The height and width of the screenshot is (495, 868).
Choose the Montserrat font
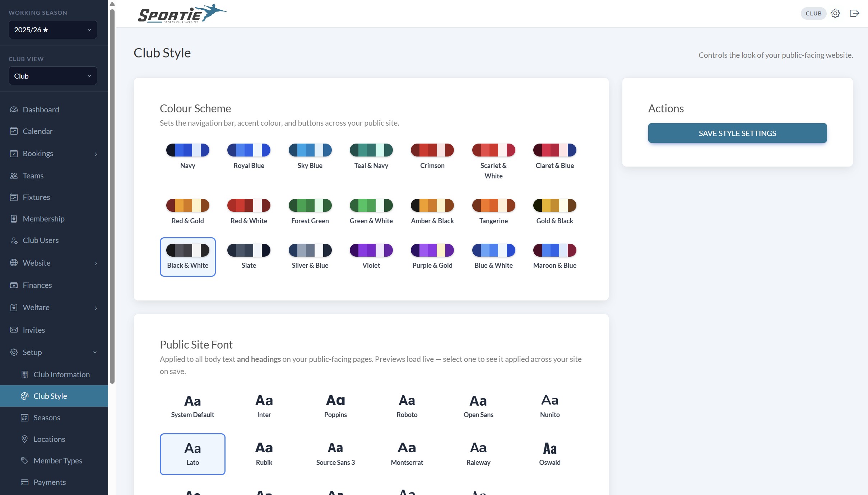click(x=407, y=454)
